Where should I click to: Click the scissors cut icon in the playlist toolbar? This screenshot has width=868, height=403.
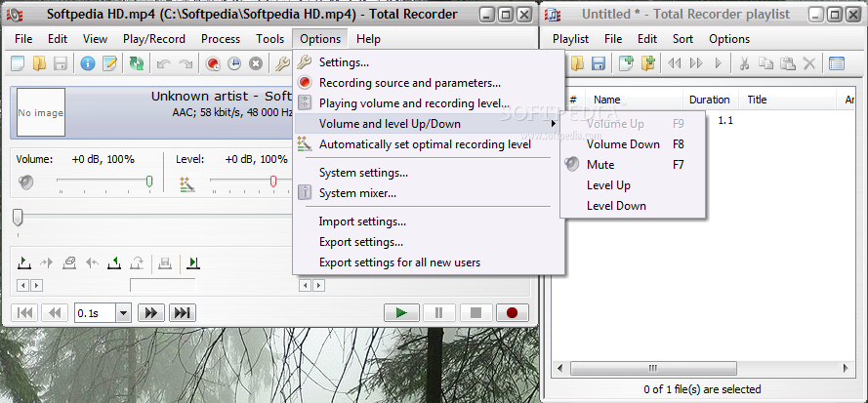[745, 63]
